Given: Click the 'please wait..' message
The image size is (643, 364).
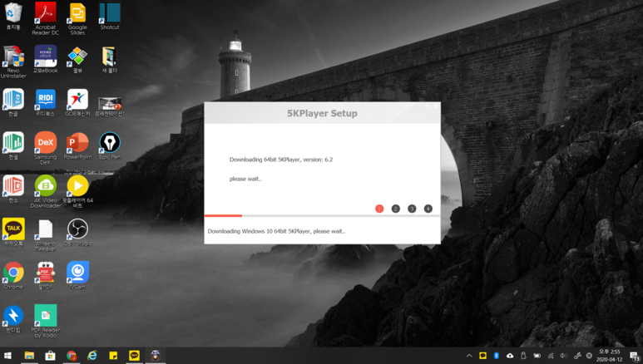Looking at the screenshot, I should pyautogui.click(x=245, y=179).
